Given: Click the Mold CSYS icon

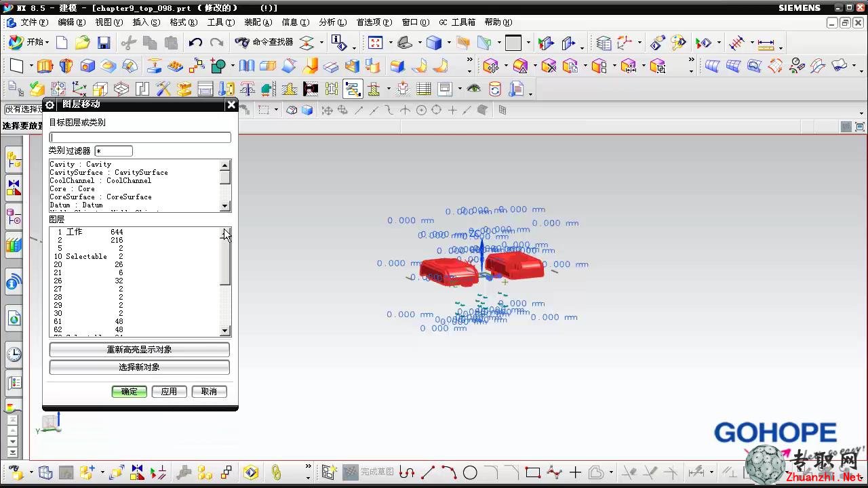Looking at the screenshot, I should pos(79,89).
